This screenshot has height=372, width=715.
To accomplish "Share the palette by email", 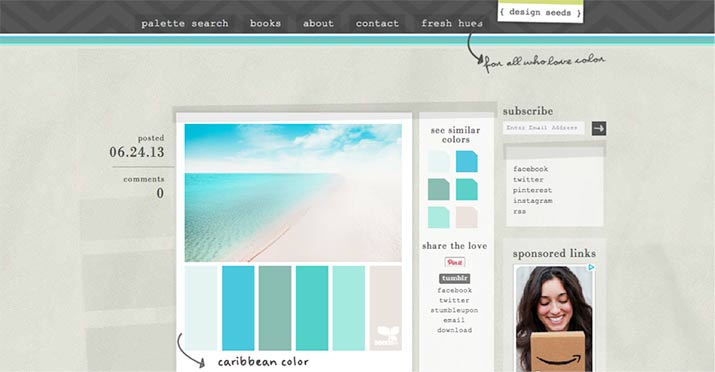I will point(454,320).
